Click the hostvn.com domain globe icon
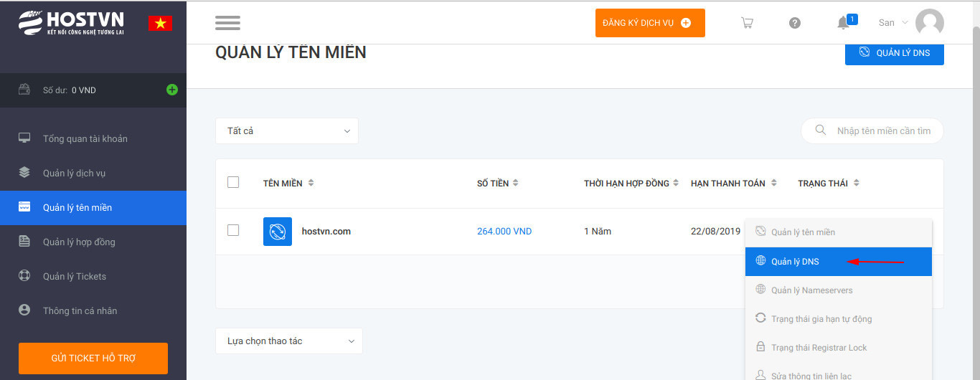 coord(277,232)
